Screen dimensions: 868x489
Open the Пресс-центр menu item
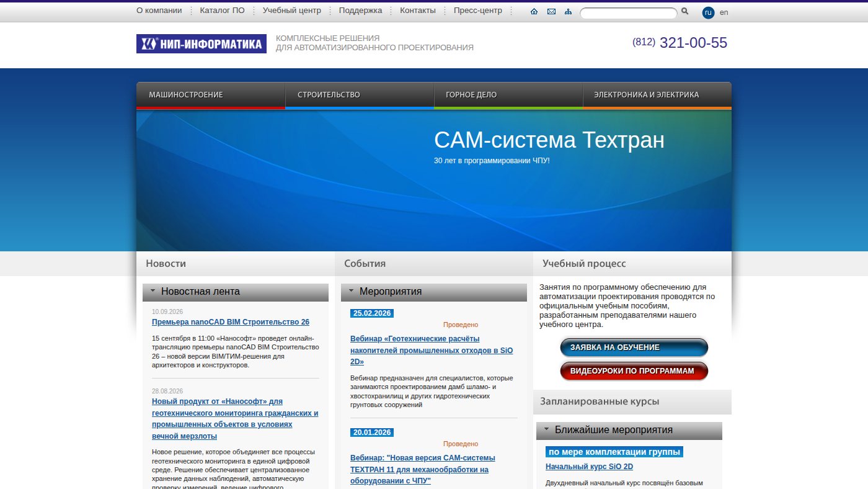click(x=478, y=11)
